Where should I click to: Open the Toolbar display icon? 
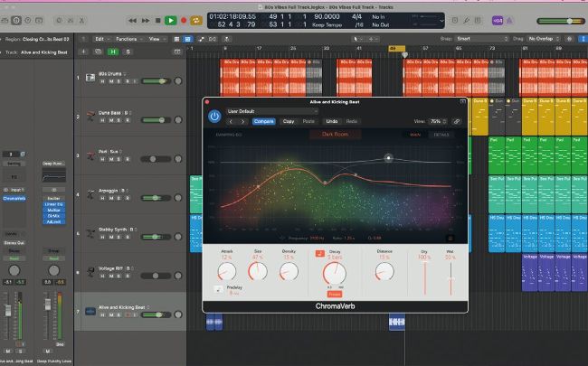[39, 21]
